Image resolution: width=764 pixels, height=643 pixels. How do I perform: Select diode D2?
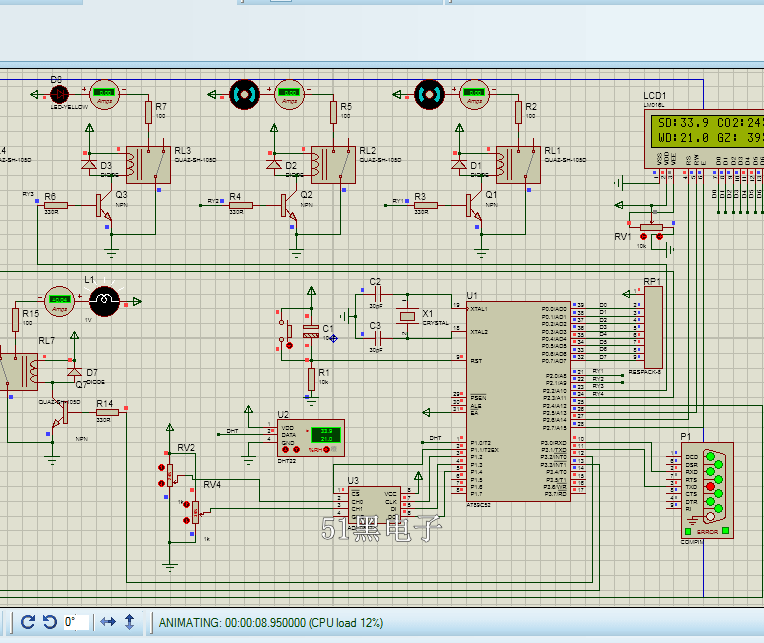pyautogui.click(x=274, y=163)
